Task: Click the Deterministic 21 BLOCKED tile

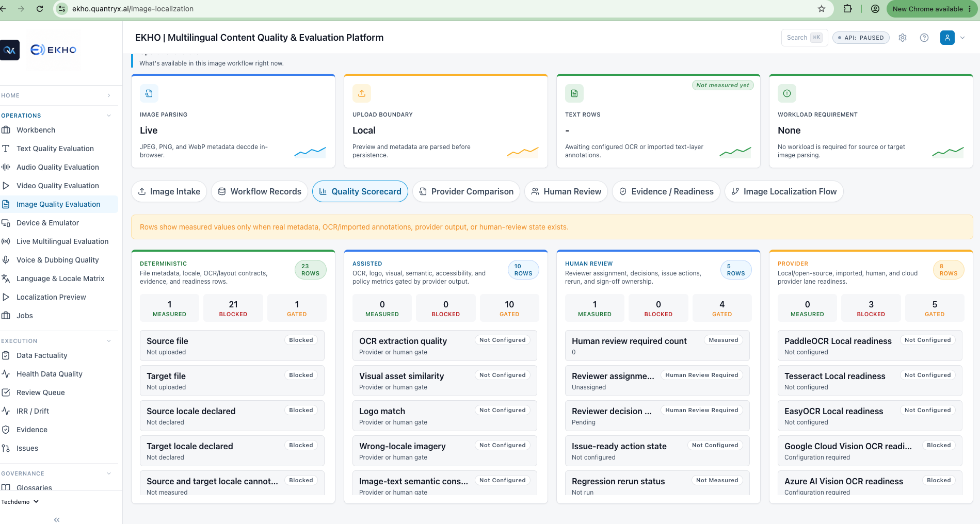Action: (233, 308)
